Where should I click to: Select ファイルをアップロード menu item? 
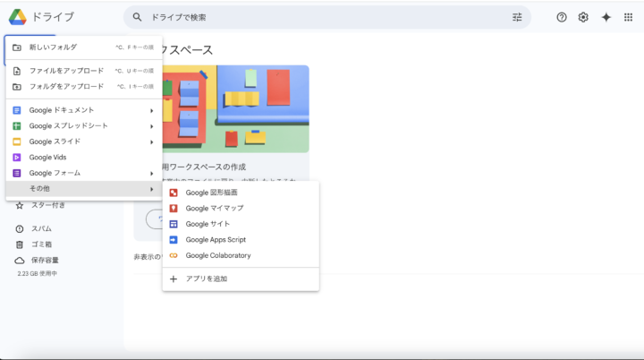(x=84, y=71)
